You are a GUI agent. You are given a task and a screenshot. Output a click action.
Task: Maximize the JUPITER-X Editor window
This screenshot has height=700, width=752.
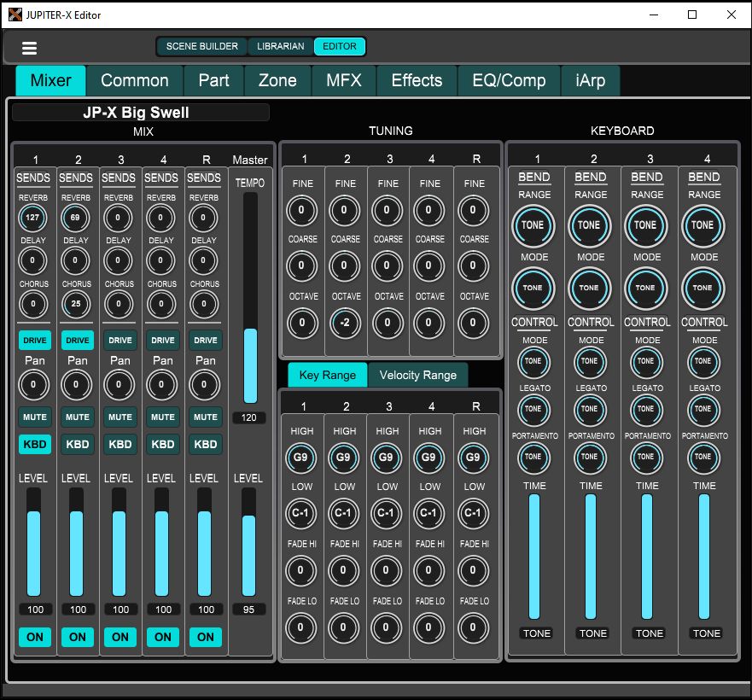(x=692, y=15)
